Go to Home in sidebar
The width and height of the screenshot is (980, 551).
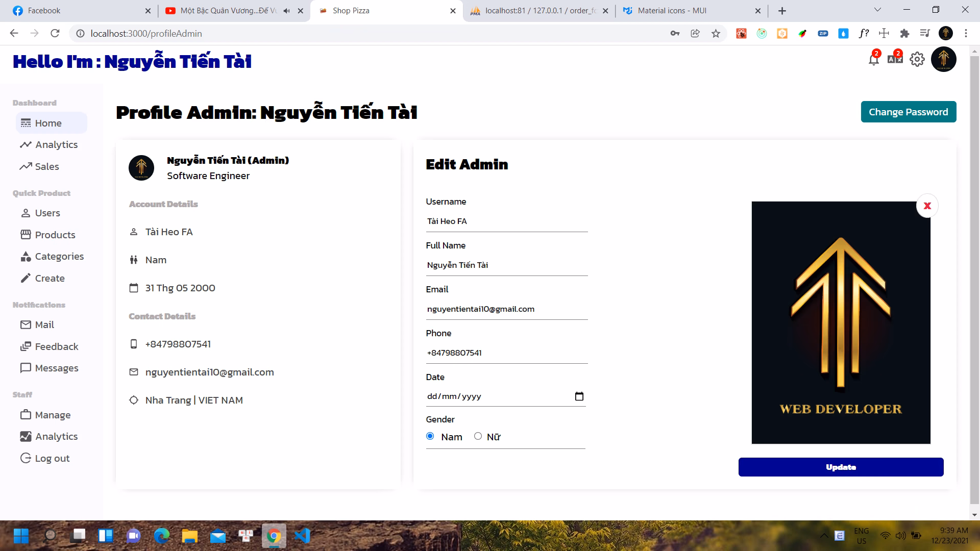pos(51,123)
